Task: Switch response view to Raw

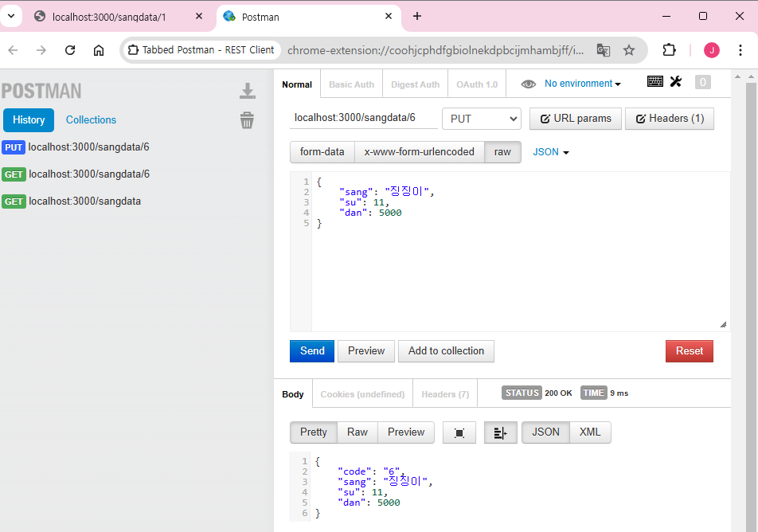Action: pos(358,432)
